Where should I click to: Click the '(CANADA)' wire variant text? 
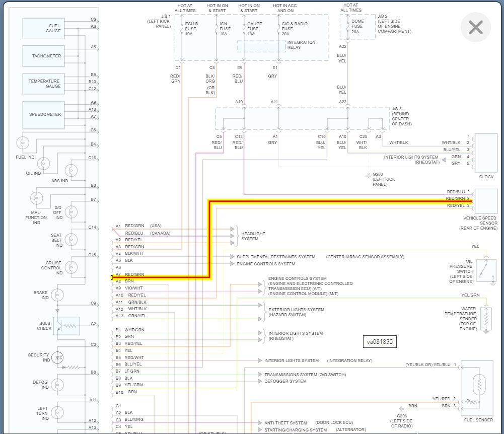tap(160, 233)
